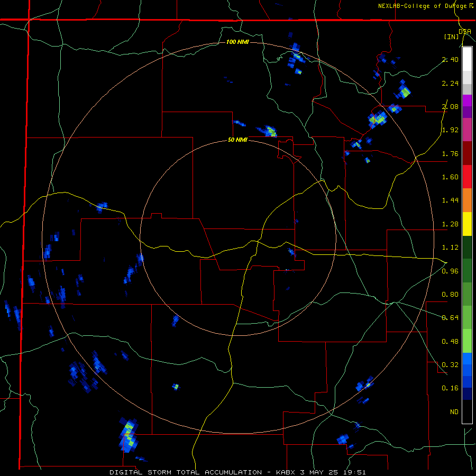Click the ND legend label
This screenshot has height=476, width=476.
coord(454,412)
